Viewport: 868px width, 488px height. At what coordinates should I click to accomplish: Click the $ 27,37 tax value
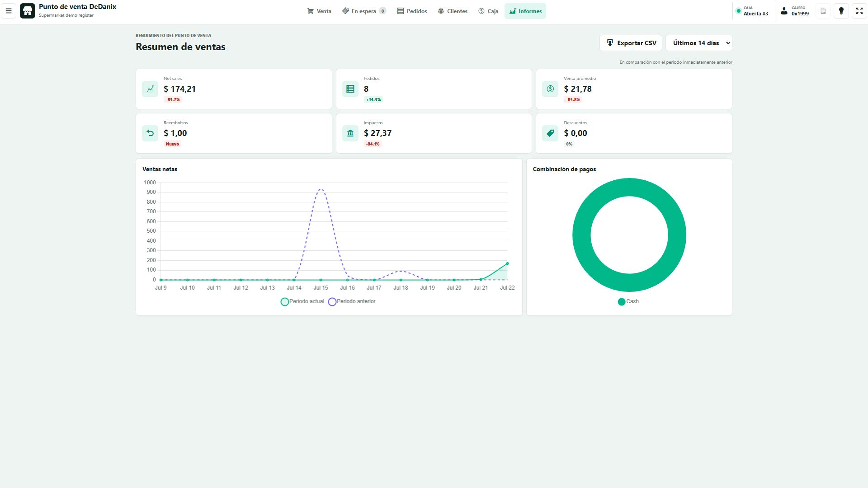coord(377,133)
